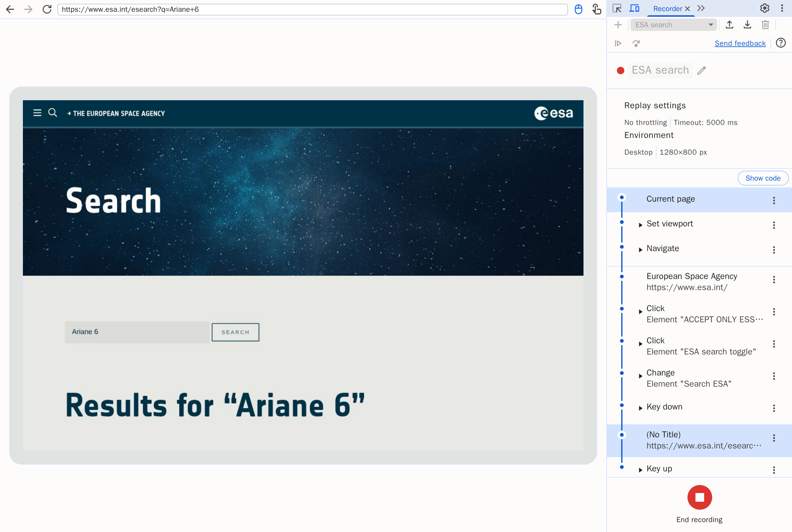Viewport: 792px width, 532px height.
Task: Open DevTools settings gear
Action: point(764,8)
